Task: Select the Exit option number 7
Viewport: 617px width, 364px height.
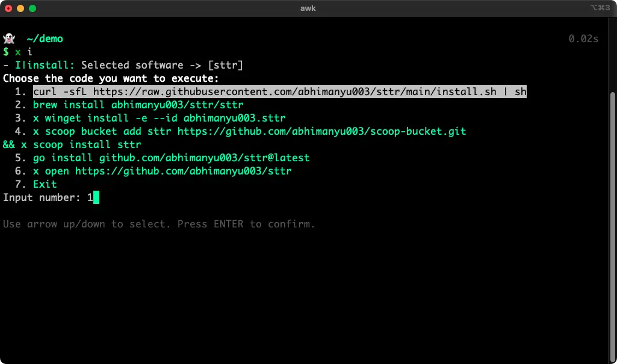Action: (x=45, y=184)
